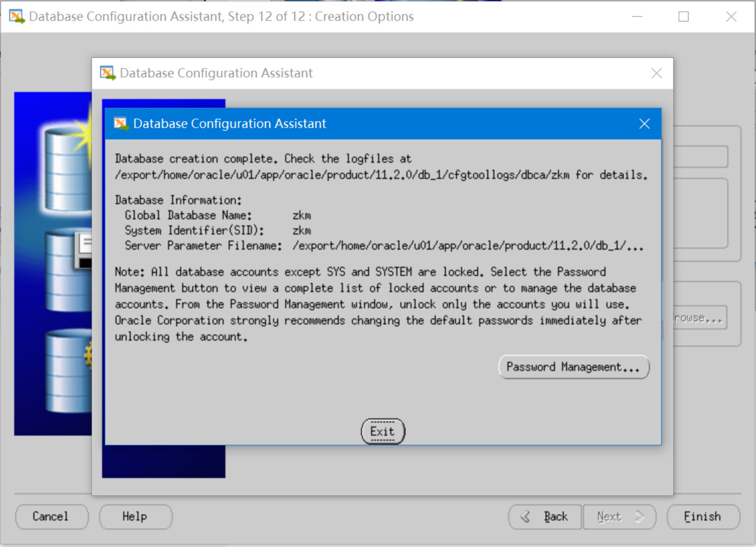This screenshot has height=547, width=756.
Task: Click the disabled Next button
Action: (x=619, y=517)
